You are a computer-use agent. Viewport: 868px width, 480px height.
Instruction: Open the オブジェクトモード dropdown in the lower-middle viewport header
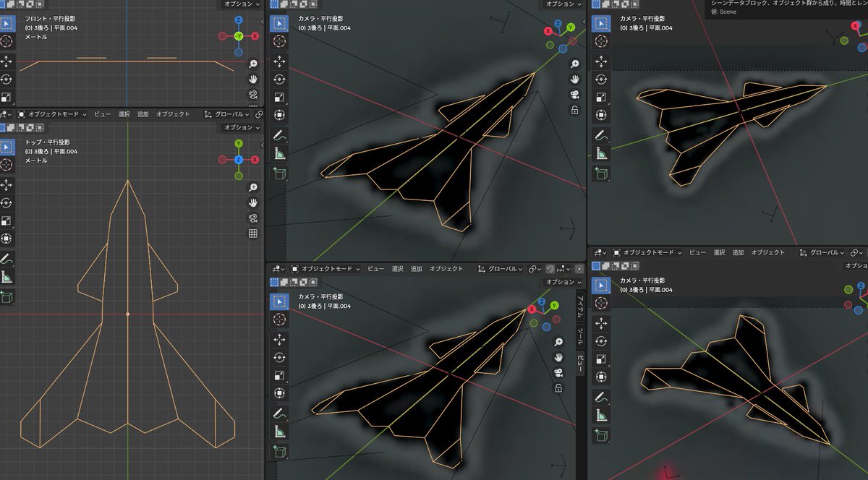pyautogui.click(x=325, y=268)
